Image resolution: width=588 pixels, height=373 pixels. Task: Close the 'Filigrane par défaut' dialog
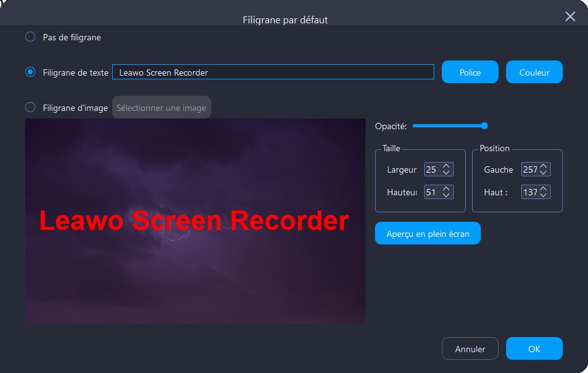click(x=570, y=16)
